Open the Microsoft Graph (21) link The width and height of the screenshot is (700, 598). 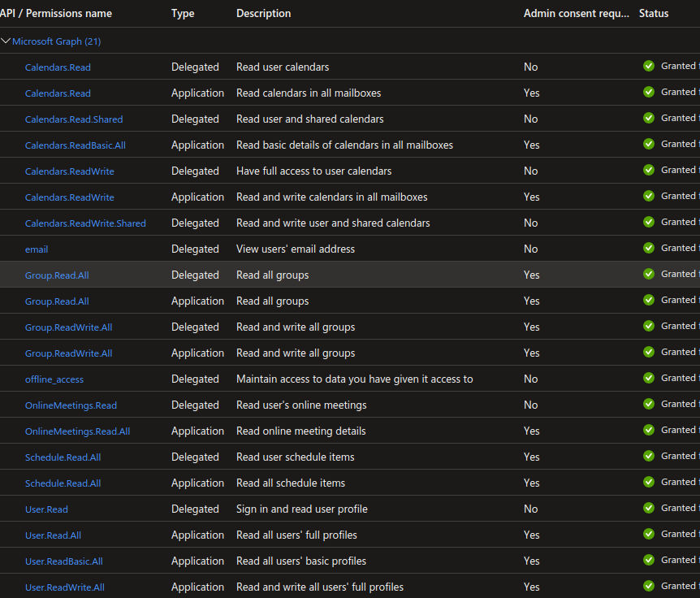tap(56, 41)
